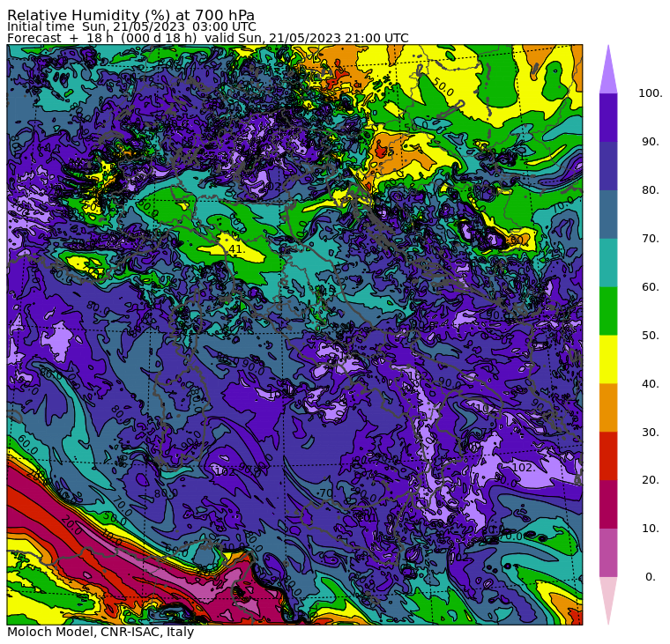Click the red 20–30 colorbar segment
The height and width of the screenshot is (644, 670).
click(608, 456)
